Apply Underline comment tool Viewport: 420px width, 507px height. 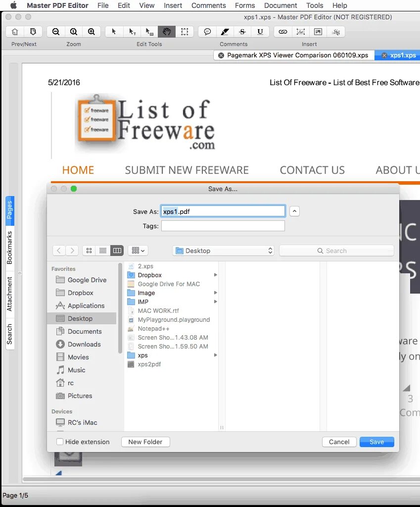260,32
